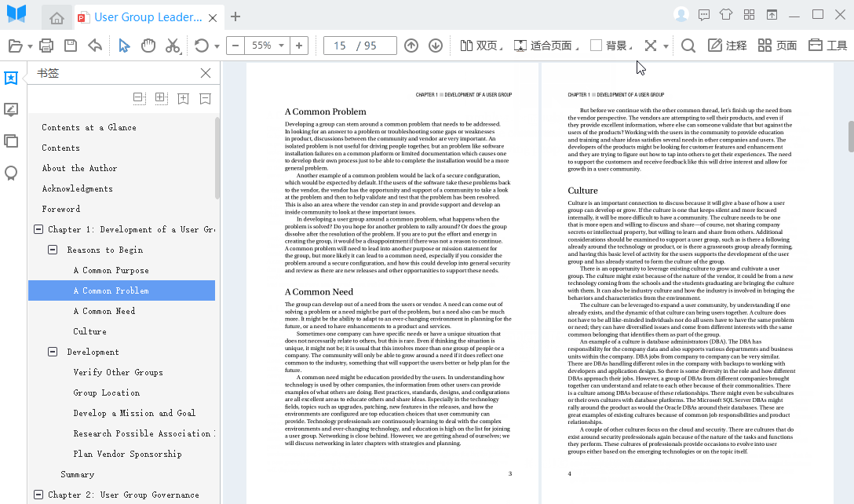Add a new bookmark icon

(x=183, y=99)
